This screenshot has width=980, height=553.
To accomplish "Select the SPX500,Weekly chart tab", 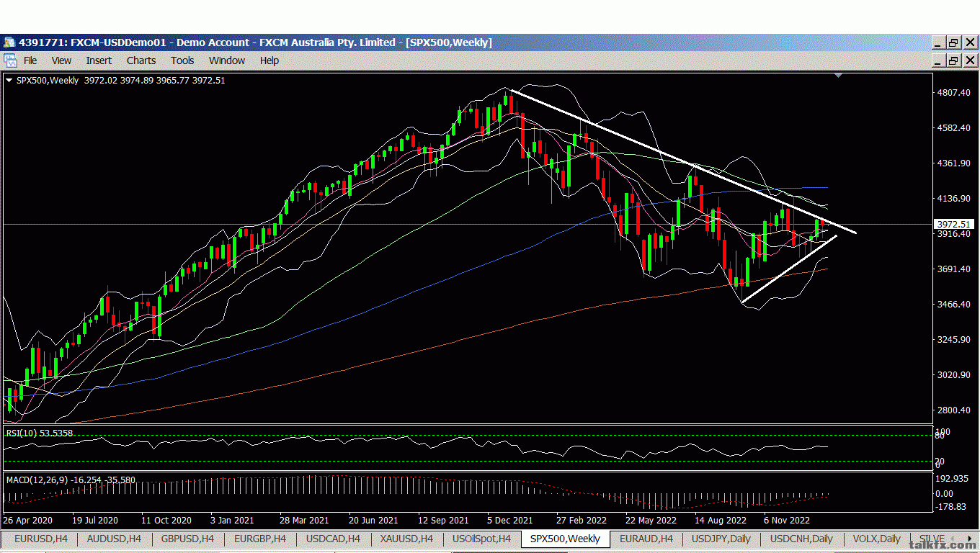I will point(565,539).
